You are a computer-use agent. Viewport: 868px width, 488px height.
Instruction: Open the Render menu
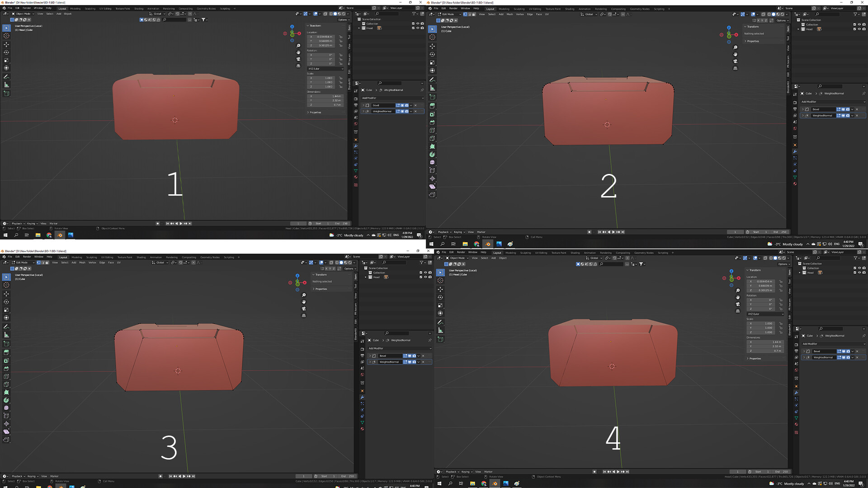point(27,8)
